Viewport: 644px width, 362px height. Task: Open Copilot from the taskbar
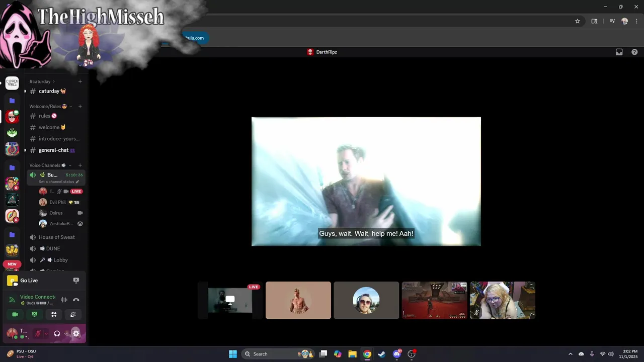[x=338, y=354]
